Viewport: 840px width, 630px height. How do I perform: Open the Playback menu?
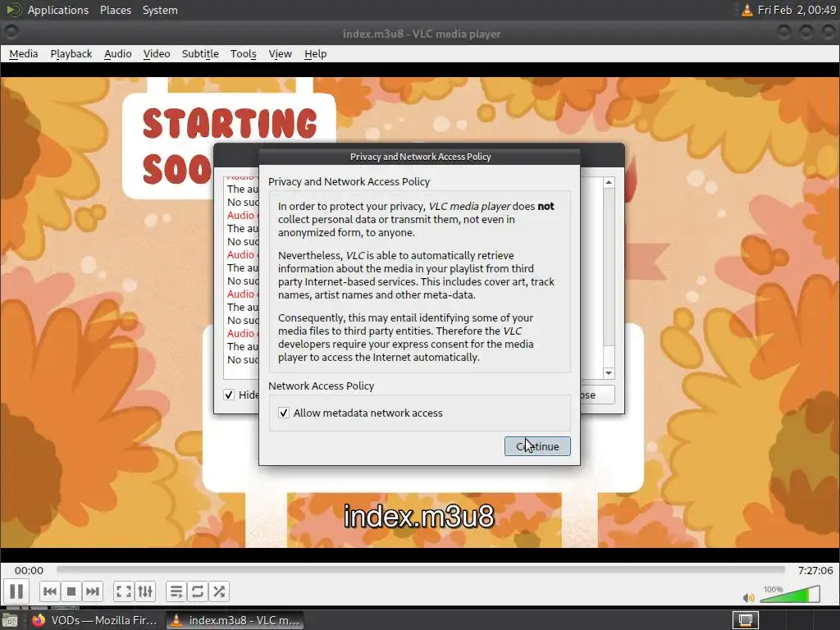tap(71, 53)
